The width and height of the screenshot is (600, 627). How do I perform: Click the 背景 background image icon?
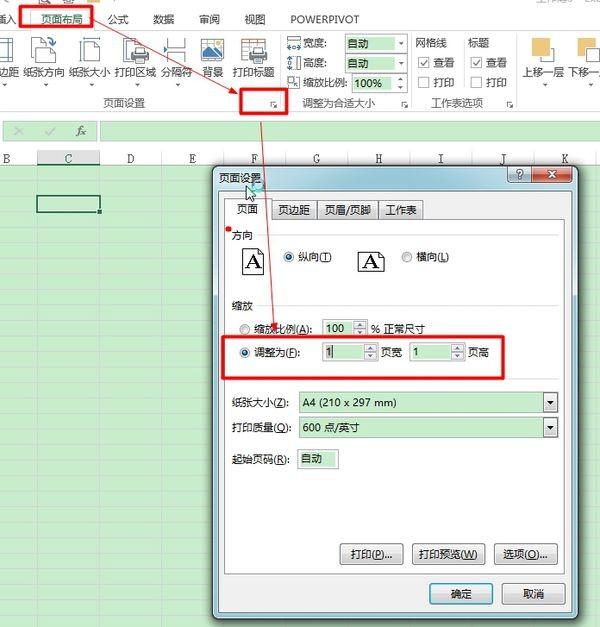pos(212,51)
